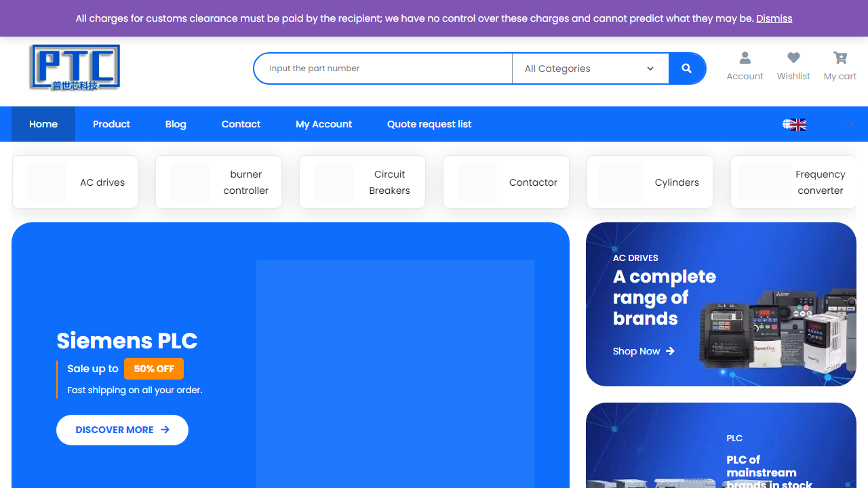Screen dimensions: 868x488
Task: Open My Account in navigation bar
Action: coord(323,124)
